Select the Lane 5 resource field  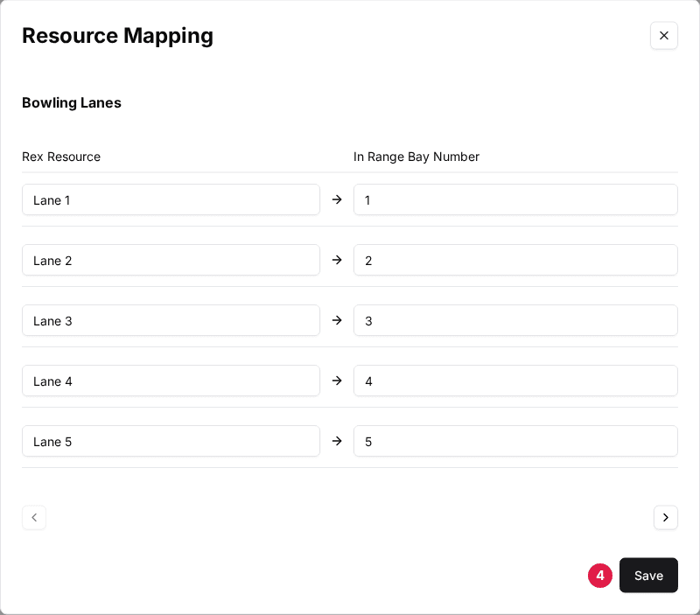[171, 441]
